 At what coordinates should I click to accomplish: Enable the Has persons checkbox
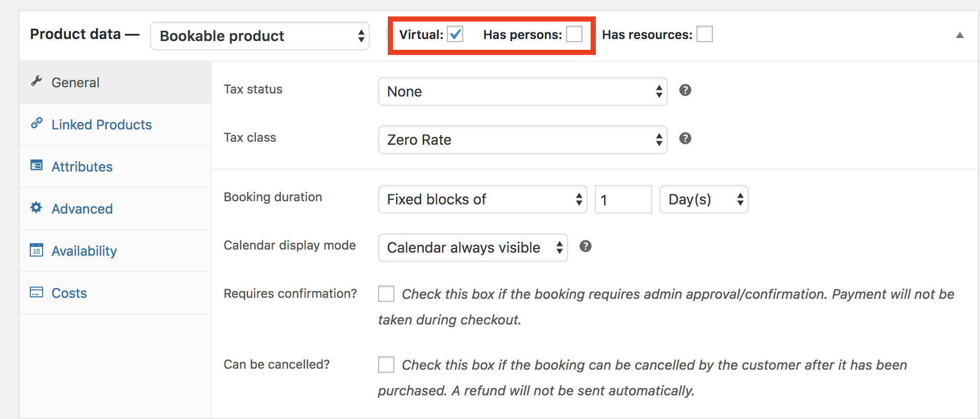pyautogui.click(x=574, y=34)
